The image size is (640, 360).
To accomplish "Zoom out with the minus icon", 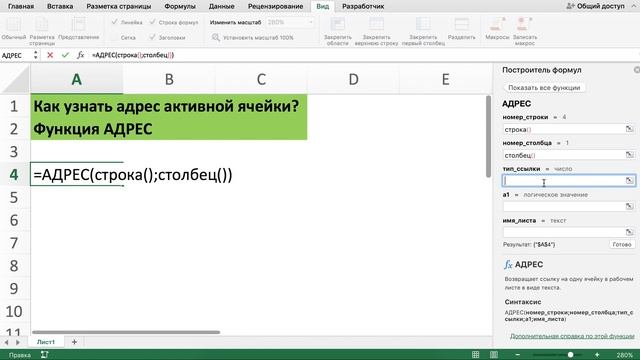I will click(518, 355).
